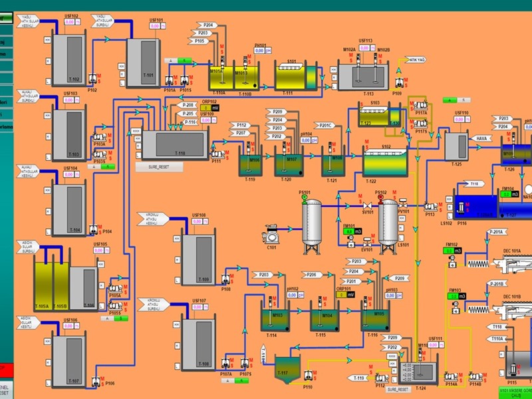Set P101 pumps selector to S
532x399 pixels.
tap(185, 61)
